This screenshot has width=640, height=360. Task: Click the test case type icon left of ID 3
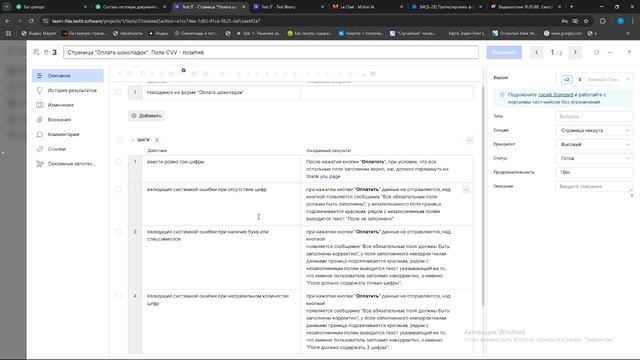(x=36, y=52)
